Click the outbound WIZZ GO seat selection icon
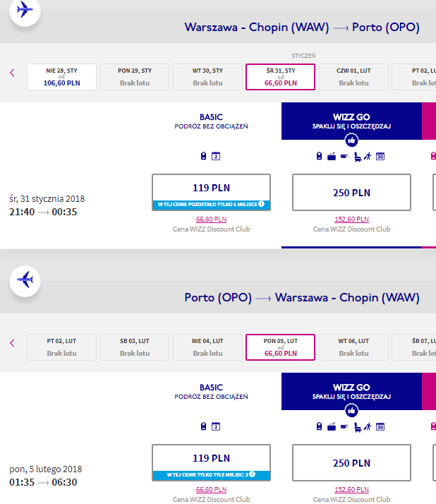This screenshot has height=504, width=436. click(x=357, y=157)
